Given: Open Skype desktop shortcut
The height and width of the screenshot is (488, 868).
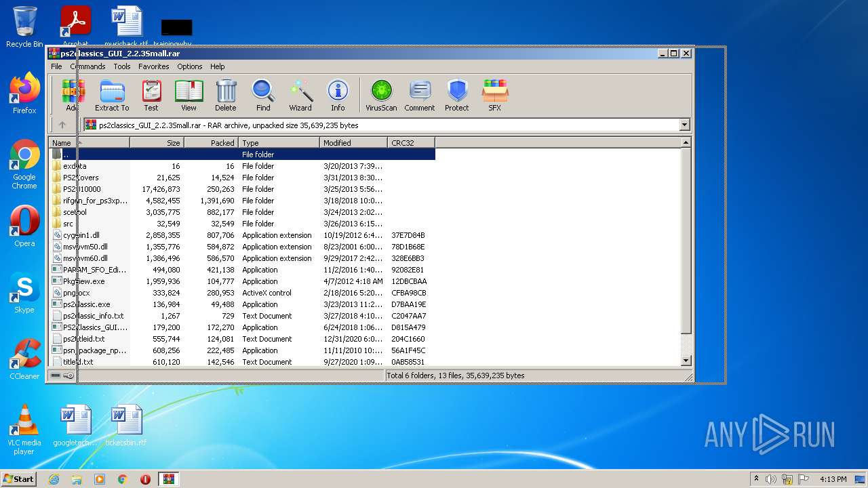Looking at the screenshot, I should point(24,293).
